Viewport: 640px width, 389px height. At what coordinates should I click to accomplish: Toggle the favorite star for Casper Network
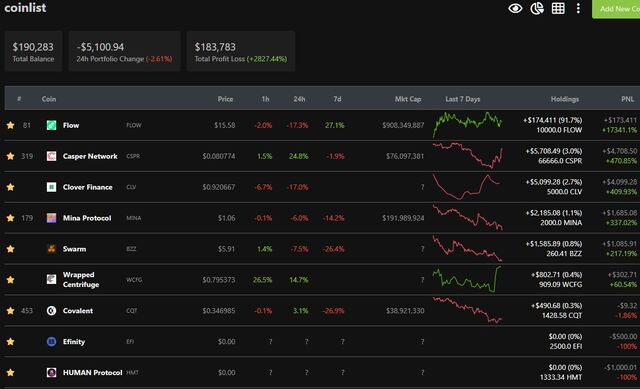point(11,156)
